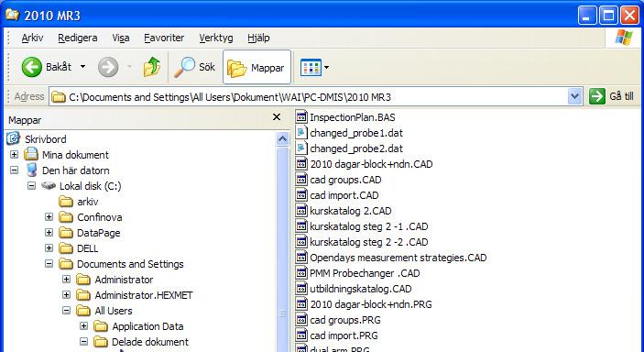The image size is (644, 352).
Task: Expand the DELL folder node
Action: tap(49, 248)
